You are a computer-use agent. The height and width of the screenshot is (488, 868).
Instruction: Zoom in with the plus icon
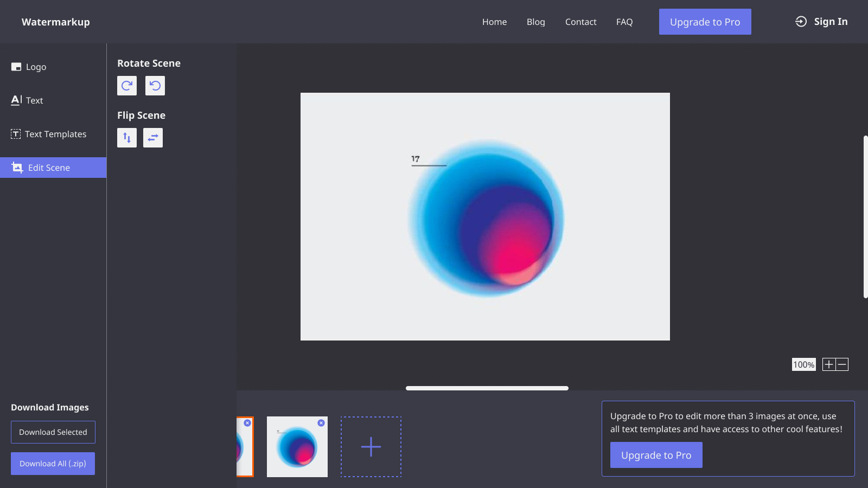pos(828,364)
